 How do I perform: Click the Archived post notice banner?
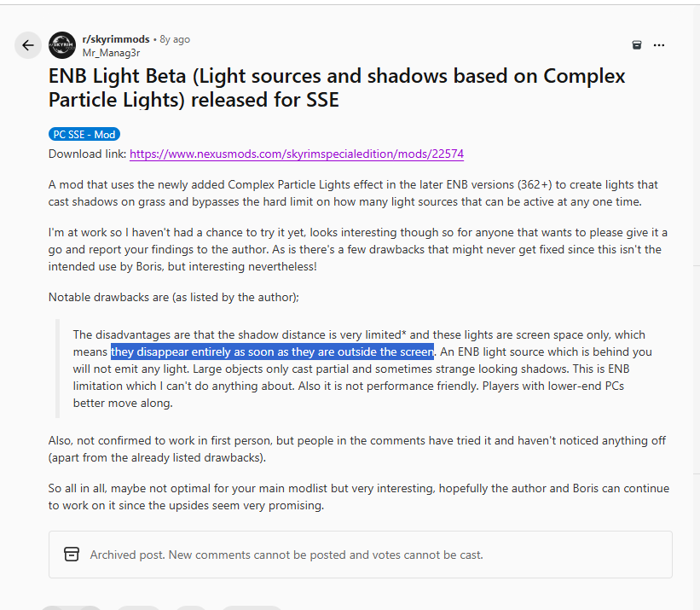(x=361, y=555)
